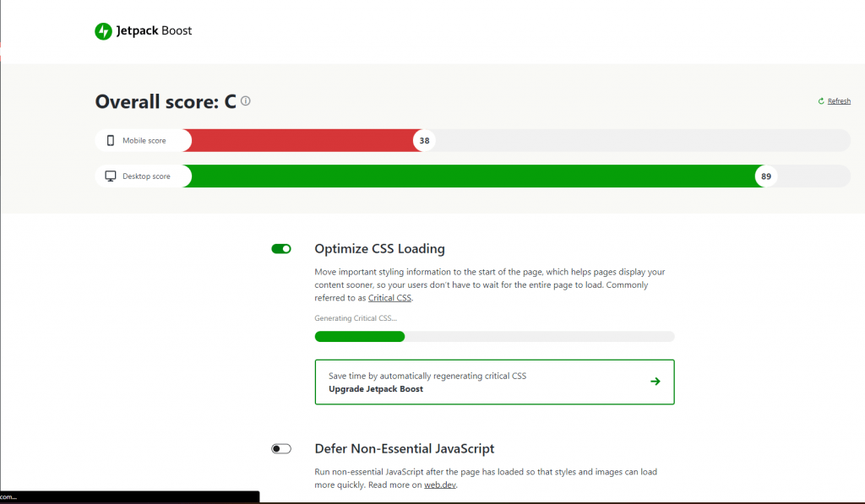Click the info icon beside Overall score
This screenshot has width=865, height=504.
pyautogui.click(x=246, y=101)
